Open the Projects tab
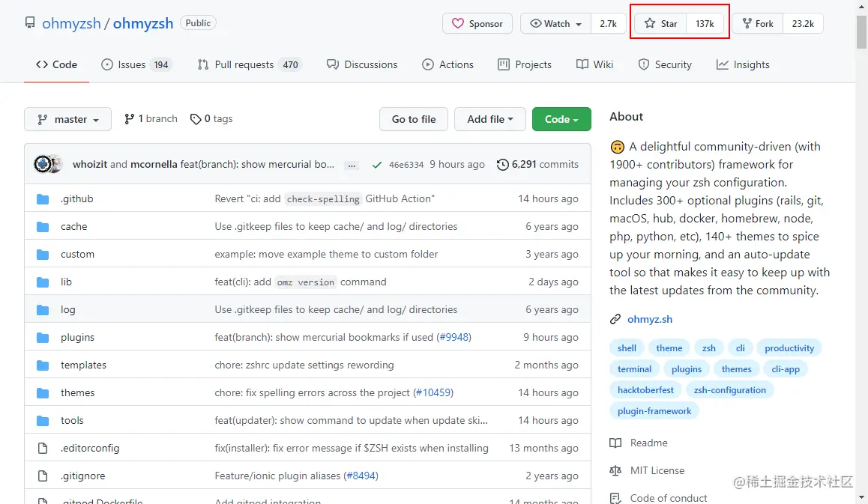Image resolution: width=868 pixels, height=504 pixels. pyautogui.click(x=525, y=64)
